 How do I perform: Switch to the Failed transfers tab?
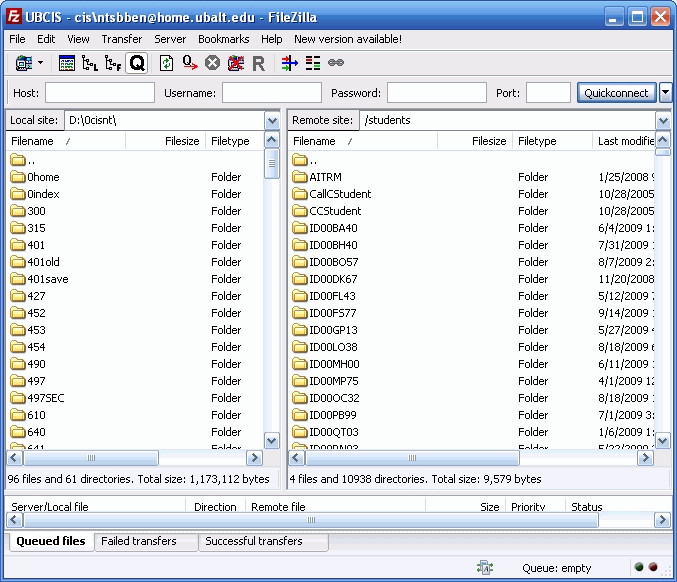[x=139, y=541]
